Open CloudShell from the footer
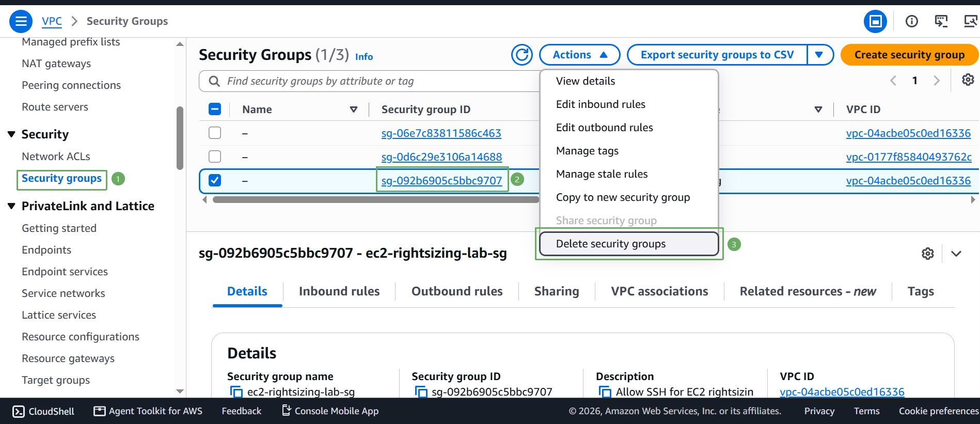 pos(43,411)
